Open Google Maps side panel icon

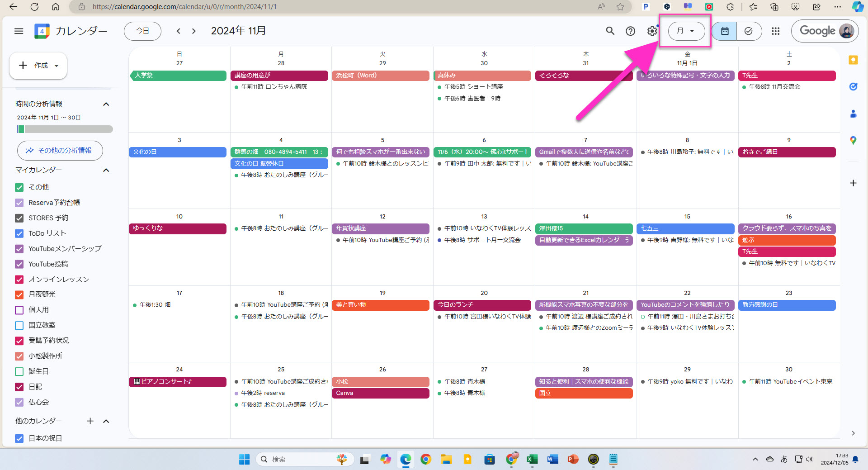click(x=853, y=141)
